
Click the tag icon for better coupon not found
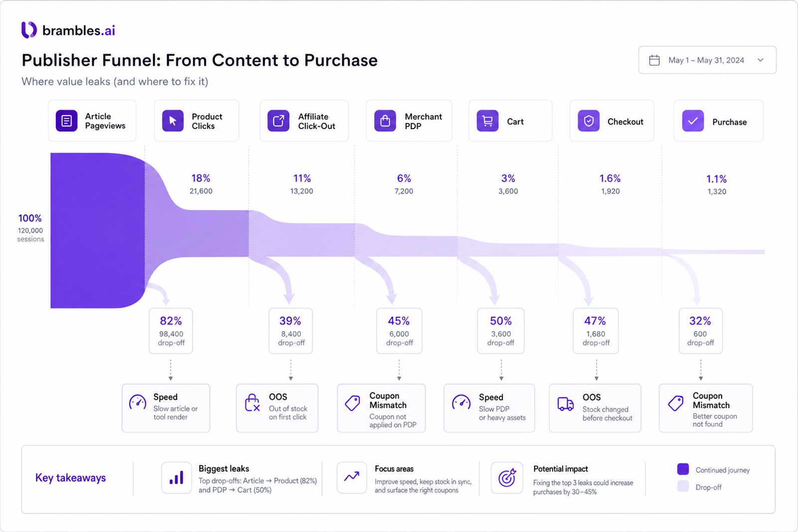(676, 403)
